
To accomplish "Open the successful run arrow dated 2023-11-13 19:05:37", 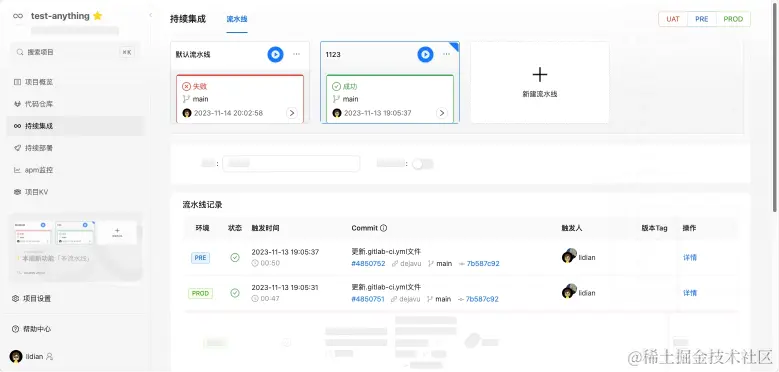I will [442, 113].
